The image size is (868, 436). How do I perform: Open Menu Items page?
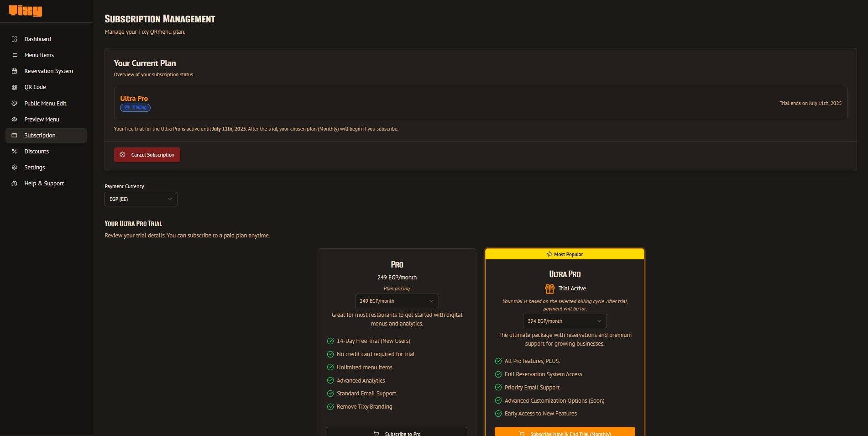(46, 55)
